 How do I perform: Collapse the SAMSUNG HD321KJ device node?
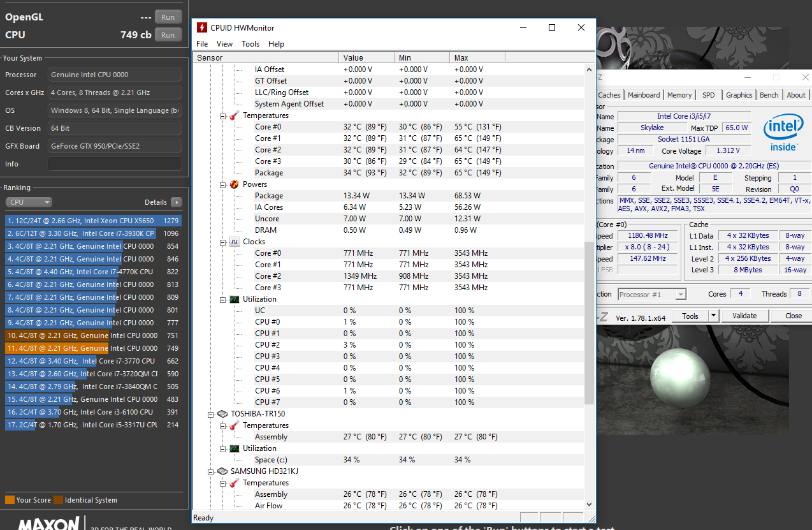click(x=212, y=472)
